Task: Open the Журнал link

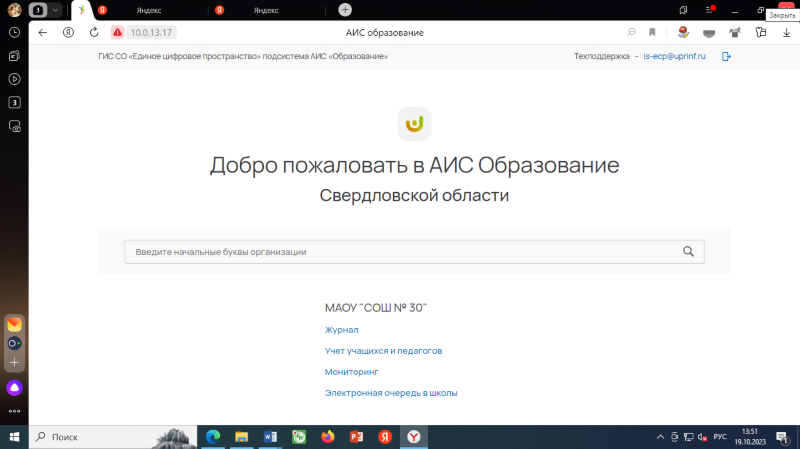Action: pyautogui.click(x=341, y=329)
